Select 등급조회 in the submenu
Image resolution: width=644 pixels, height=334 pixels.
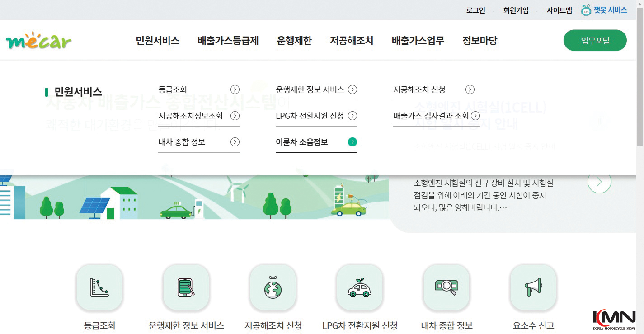click(173, 89)
